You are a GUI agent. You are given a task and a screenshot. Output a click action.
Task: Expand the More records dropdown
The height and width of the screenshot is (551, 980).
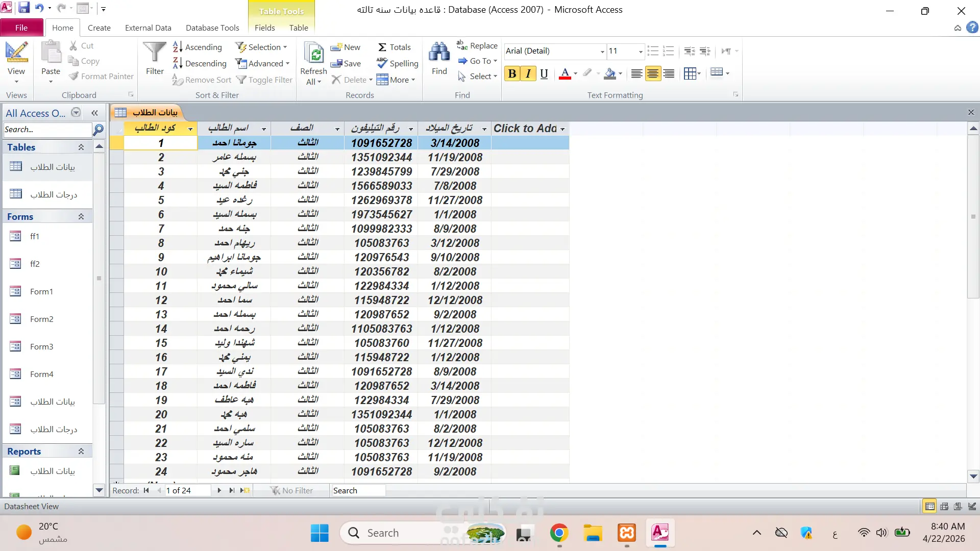click(396, 80)
